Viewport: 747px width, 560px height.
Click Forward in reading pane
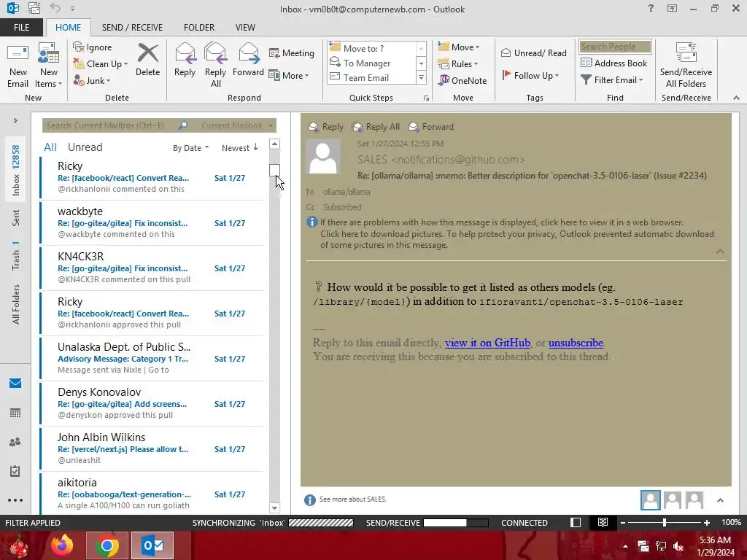(431, 127)
